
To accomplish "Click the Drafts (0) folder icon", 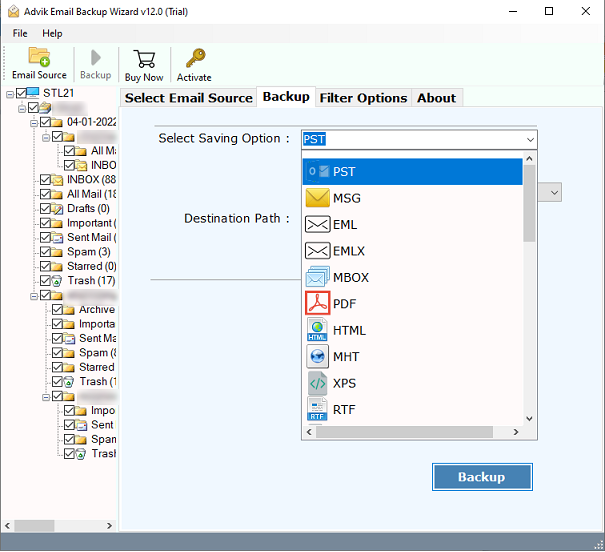I will coord(57,209).
